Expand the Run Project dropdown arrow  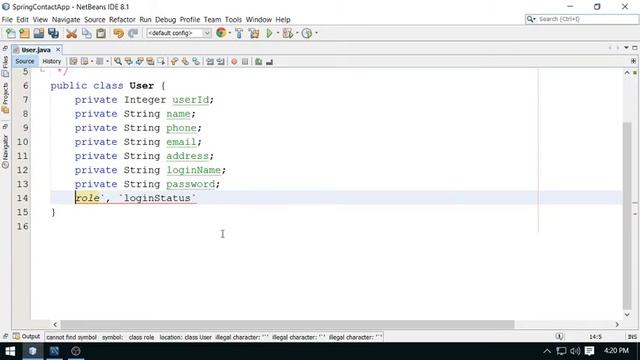(x=278, y=33)
